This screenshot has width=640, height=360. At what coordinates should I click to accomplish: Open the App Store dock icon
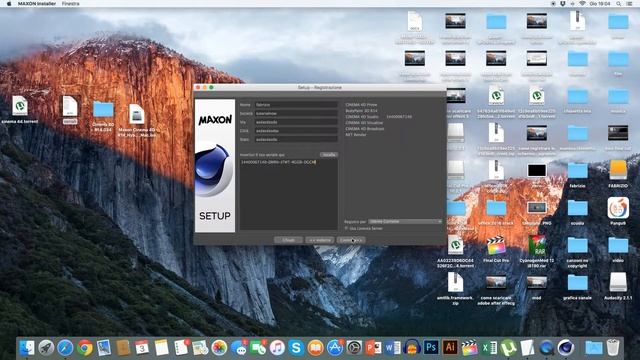(x=335, y=348)
